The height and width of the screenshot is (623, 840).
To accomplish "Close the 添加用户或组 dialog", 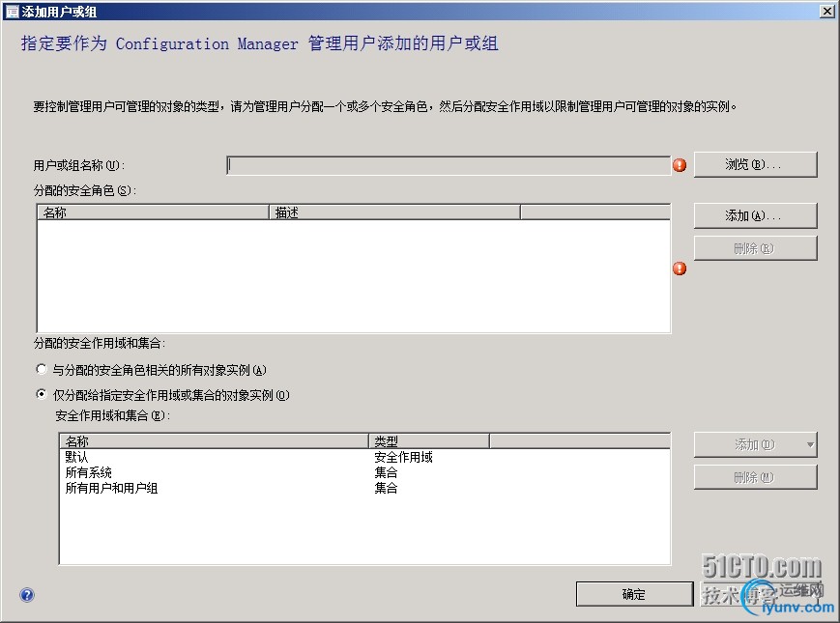I will 827,12.
